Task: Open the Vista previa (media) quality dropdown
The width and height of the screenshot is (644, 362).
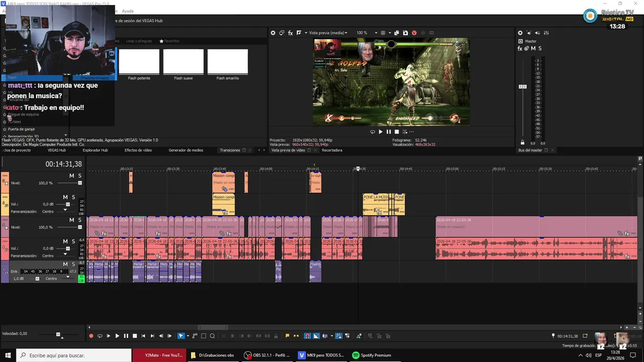Action: (328, 33)
